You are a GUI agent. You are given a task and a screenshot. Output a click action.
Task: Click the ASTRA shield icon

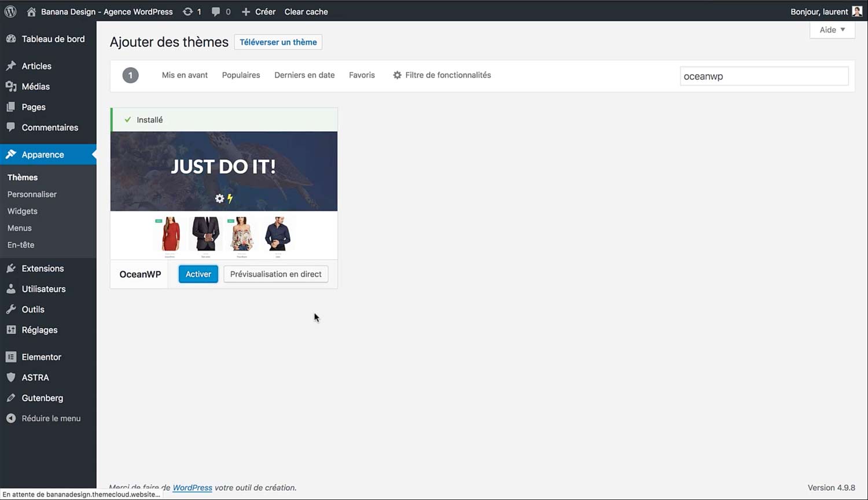11,377
